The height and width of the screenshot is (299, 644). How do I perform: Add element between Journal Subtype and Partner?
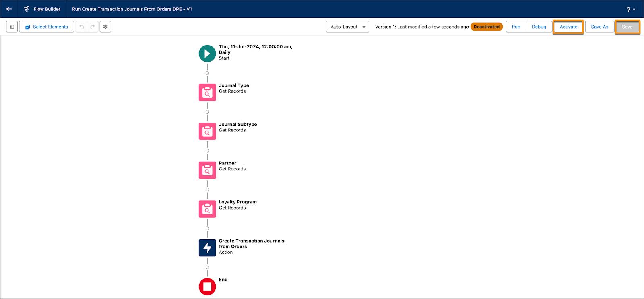207,151
